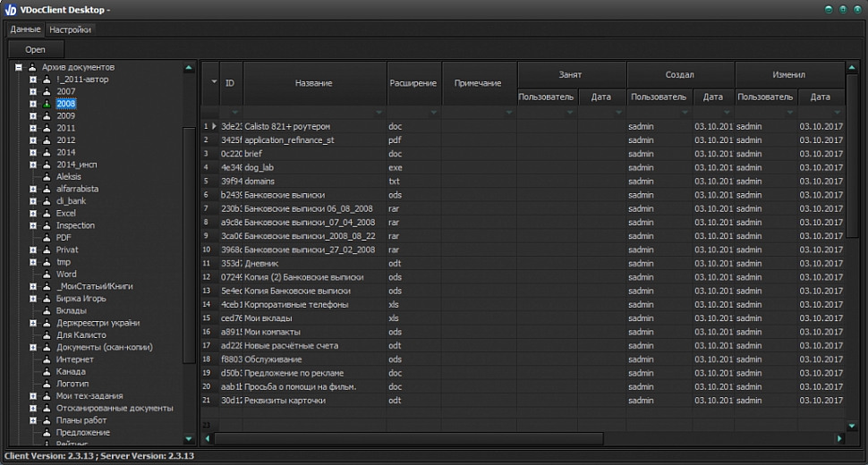Select row Calisto 821+ роутером
This screenshot has height=465, width=868.
pyautogui.click(x=523, y=127)
